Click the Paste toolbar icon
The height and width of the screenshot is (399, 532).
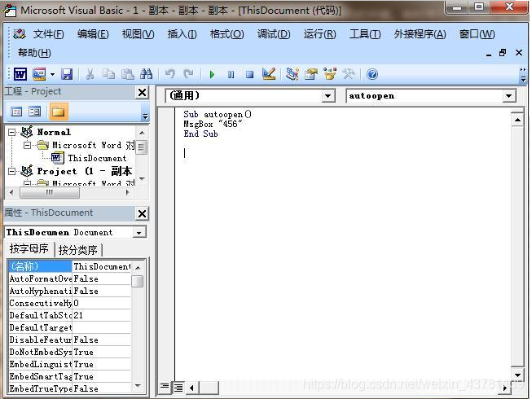tap(128, 74)
